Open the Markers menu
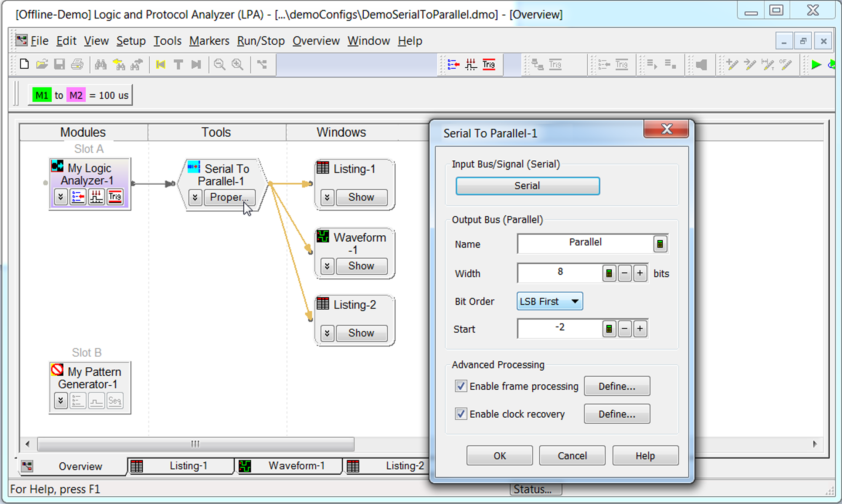Image resolution: width=842 pixels, height=504 pixels. [209, 40]
